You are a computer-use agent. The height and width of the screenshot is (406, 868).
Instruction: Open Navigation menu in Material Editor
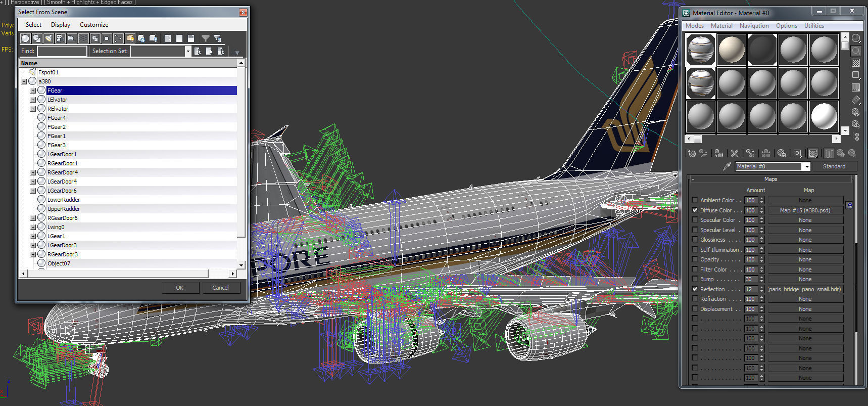click(x=754, y=26)
